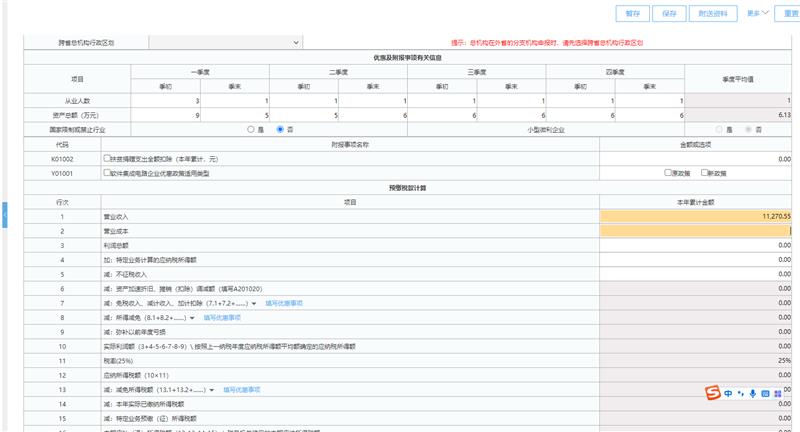Click the 附送资料 button

pos(713,14)
